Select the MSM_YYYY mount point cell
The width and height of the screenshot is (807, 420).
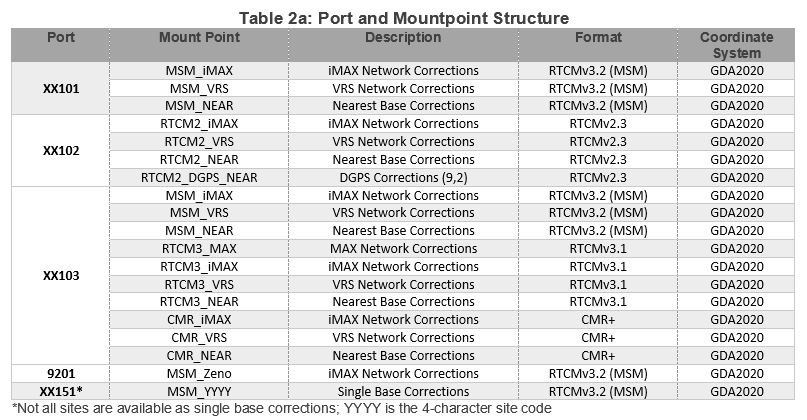coord(200,391)
